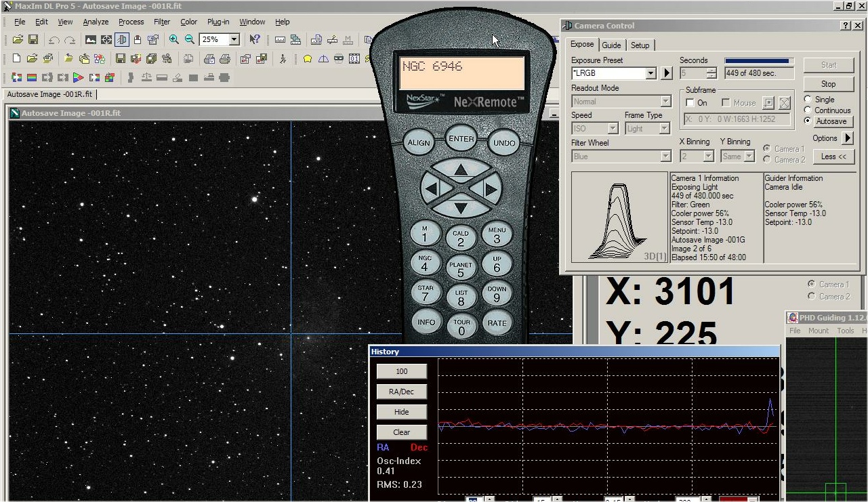Click the auto subframe icon beside Mouse checkbox

[x=768, y=103]
